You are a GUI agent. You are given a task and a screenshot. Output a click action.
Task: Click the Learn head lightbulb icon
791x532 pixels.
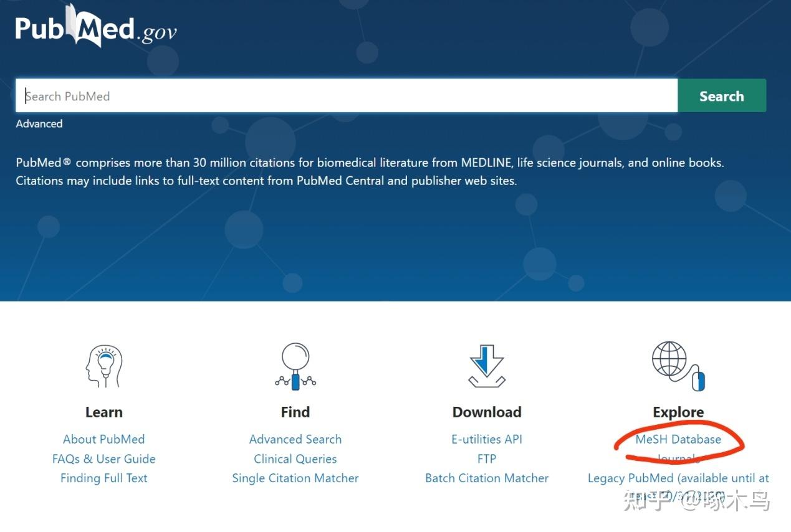click(x=104, y=366)
